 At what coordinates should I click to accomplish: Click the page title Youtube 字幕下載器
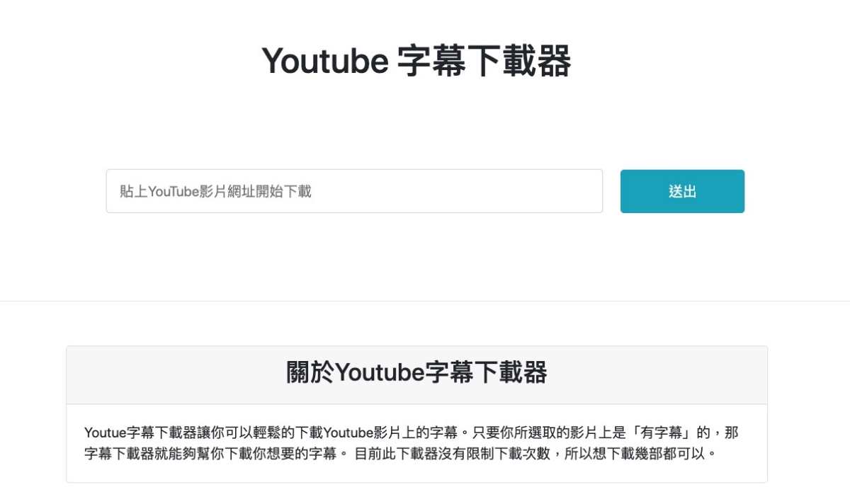416,61
